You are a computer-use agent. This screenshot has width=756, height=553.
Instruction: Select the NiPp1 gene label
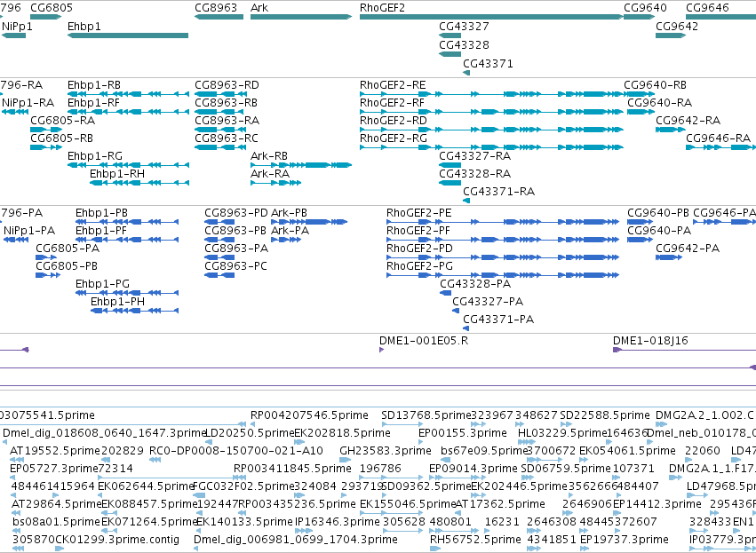pyautogui.click(x=17, y=26)
